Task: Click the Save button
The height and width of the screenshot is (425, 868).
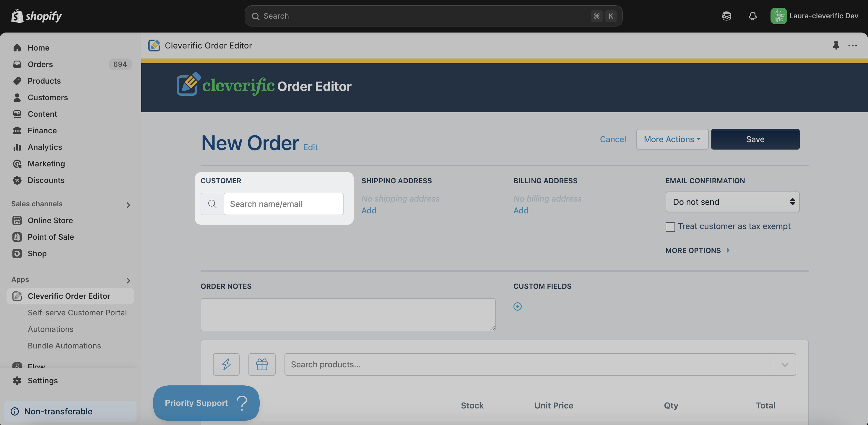Action: (x=755, y=139)
